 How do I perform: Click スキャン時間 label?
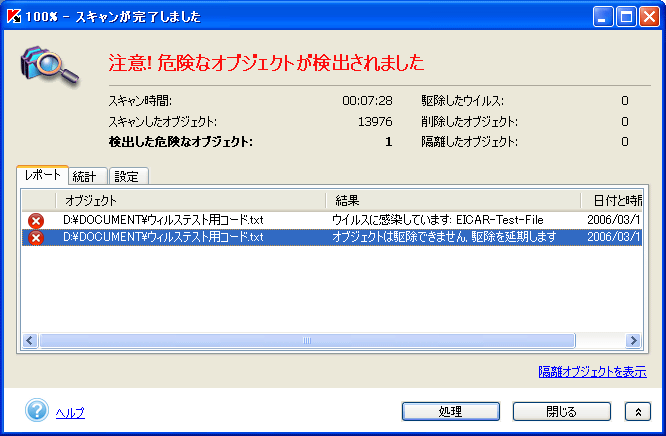140,101
